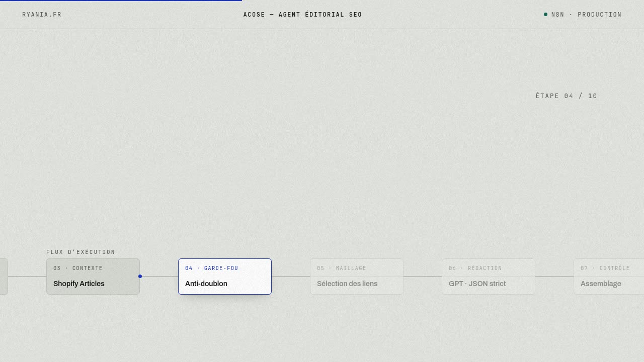
Task: Select the 06 Rédaction GPT JSON strict step
Action: coord(489,277)
